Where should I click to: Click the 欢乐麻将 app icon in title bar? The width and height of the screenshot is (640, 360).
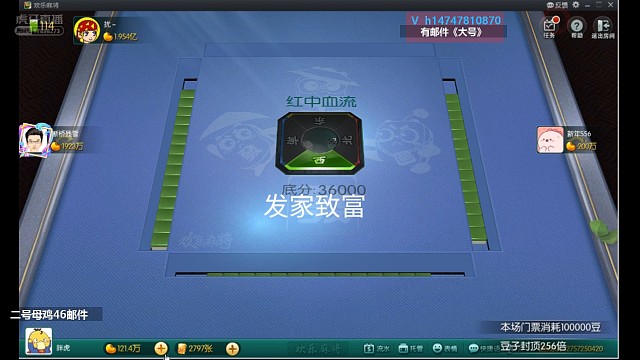click(27, 5)
